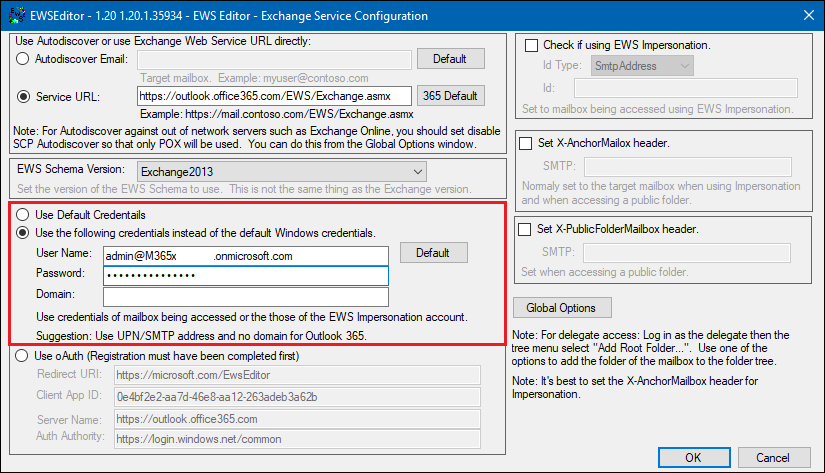Dismiss the dialog with Cancel
The height and width of the screenshot is (473, 825).
pos(774,457)
